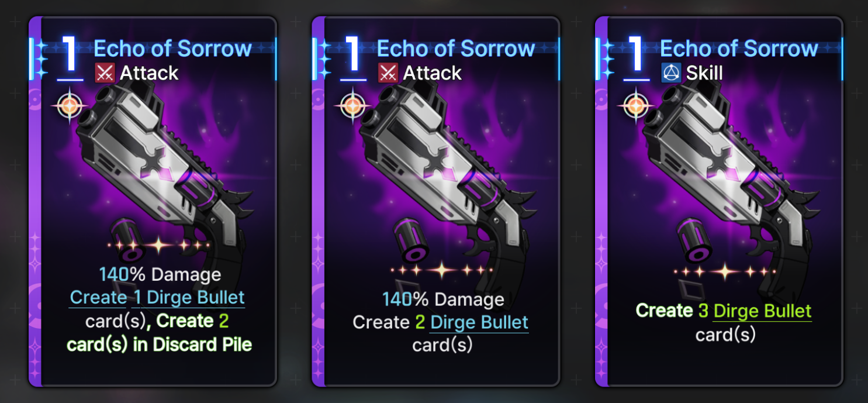Open the underlined 'Create 1 Dirge Bullet' link

click(157, 298)
